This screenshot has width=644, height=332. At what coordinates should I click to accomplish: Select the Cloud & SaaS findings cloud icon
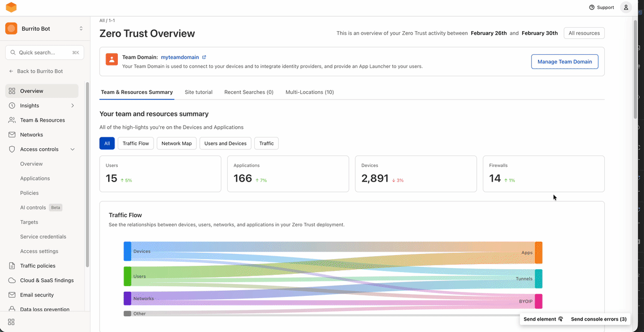pyautogui.click(x=12, y=280)
